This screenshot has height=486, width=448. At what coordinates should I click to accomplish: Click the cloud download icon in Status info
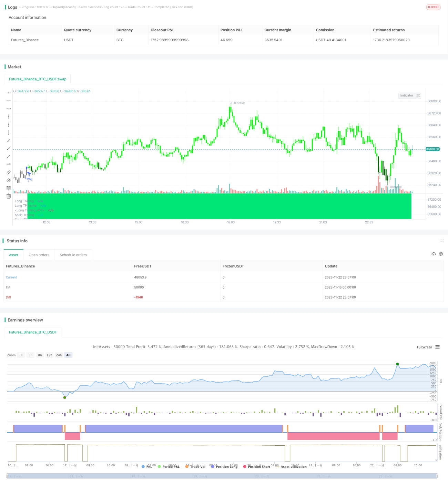[434, 254]
